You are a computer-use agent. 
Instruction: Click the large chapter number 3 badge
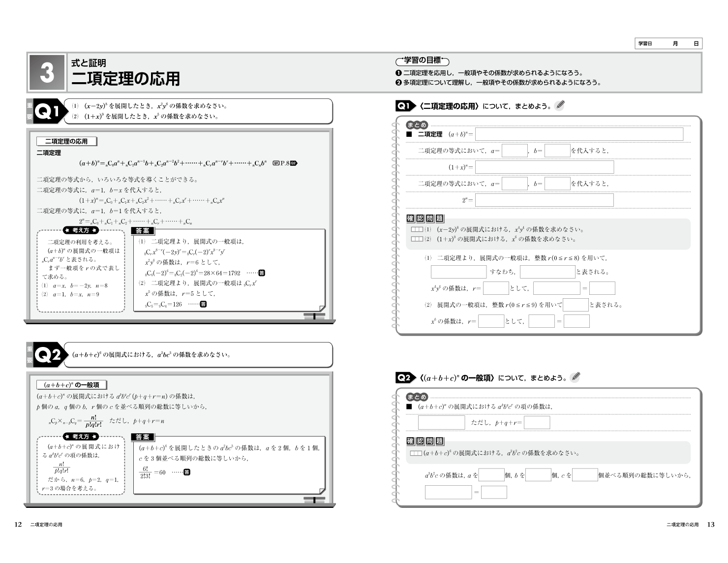pos(47,73)
